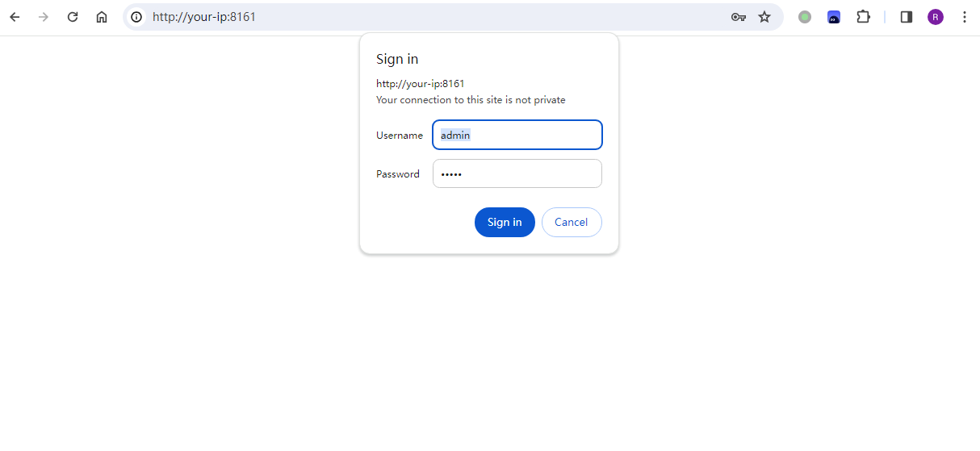The height and width of the screenshot is (451, 980).
Task: Toggle the browser side panel
Action: [907, 17]
